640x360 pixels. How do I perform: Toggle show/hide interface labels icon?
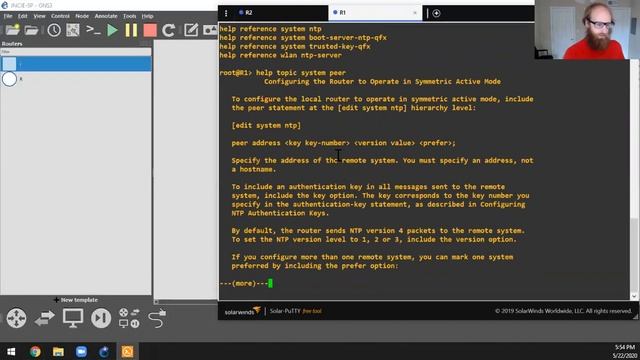73,30
